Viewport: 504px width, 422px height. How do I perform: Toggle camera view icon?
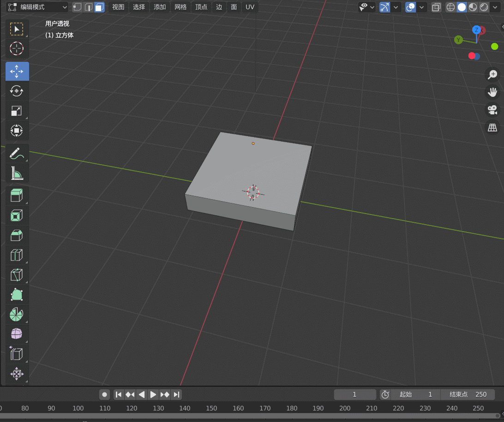pyautogui.click(x=492, y=110)
